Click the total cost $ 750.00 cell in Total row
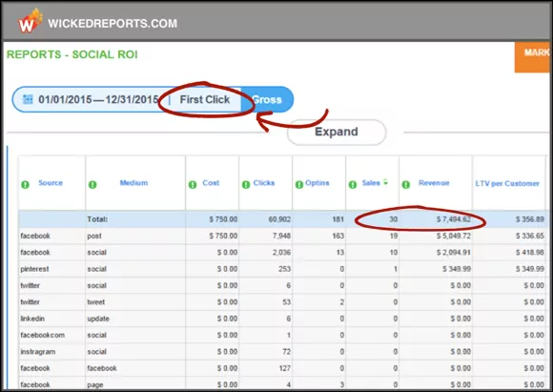 tap(223, 219)
